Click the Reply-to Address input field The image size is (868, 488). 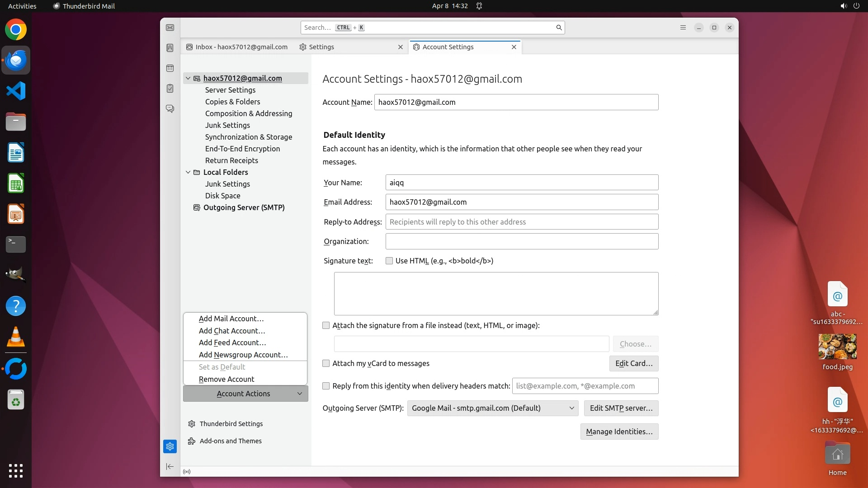pos(522,222)
